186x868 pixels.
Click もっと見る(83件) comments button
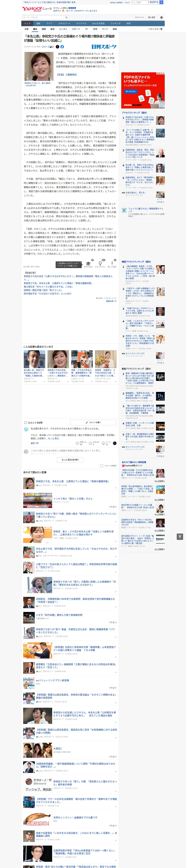(x=70, y=460)
